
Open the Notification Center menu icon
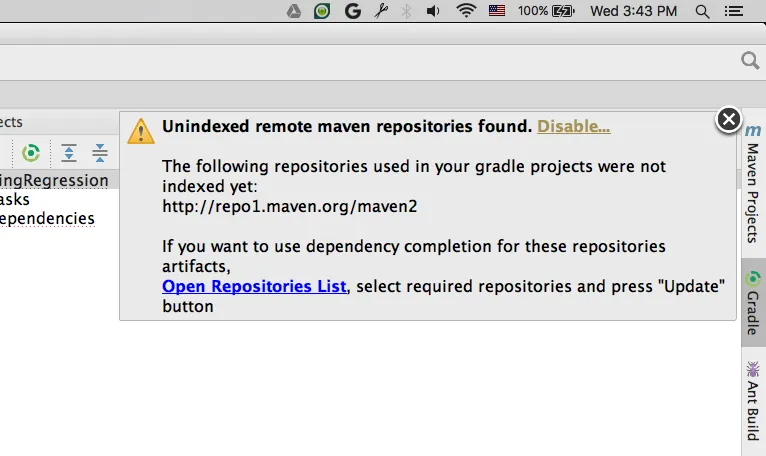pyautogui.click(x=733, y=11)
